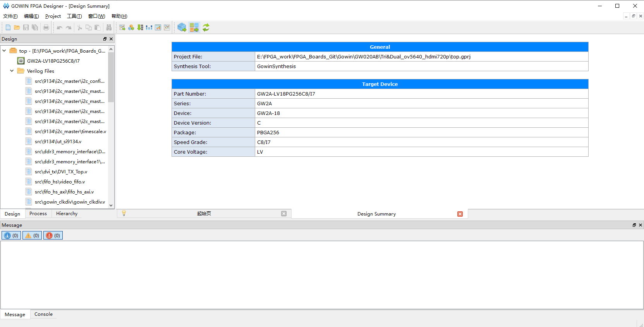Select the src\9134\lut_si9134.v file
The image size is (644, 327).
(58, 142)
